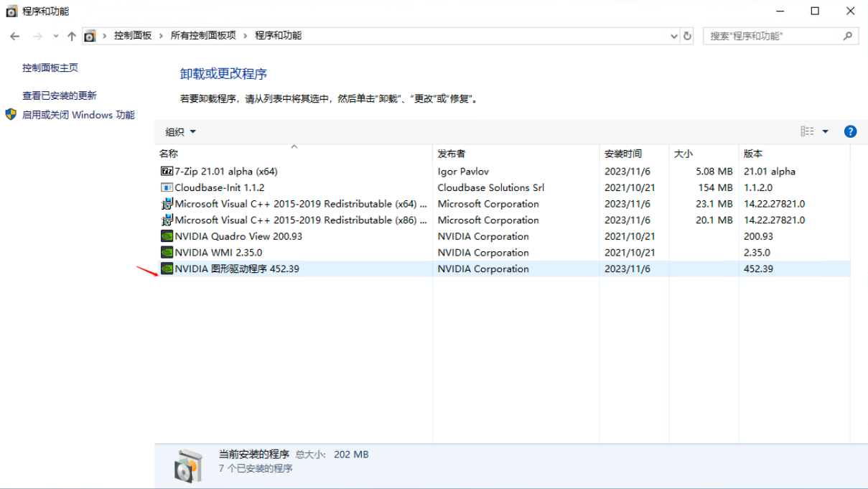Click the 7-Zip program icon

point(167,172)
